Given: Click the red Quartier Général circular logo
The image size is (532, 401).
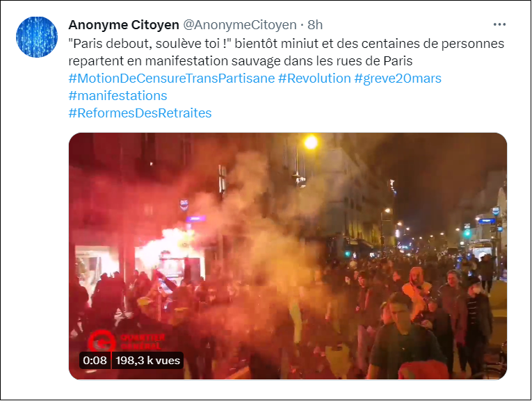Looking at the screenshot, I should tap(102, 341).
